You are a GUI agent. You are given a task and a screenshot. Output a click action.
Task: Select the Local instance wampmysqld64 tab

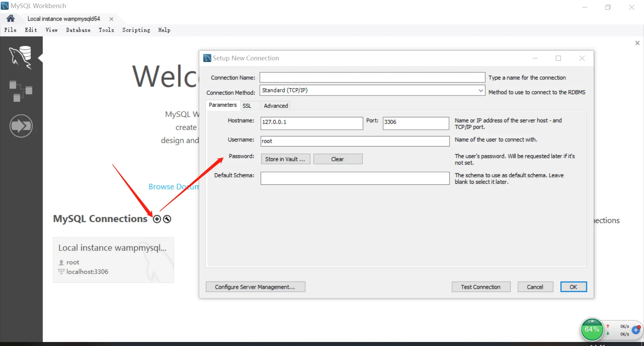64,19
